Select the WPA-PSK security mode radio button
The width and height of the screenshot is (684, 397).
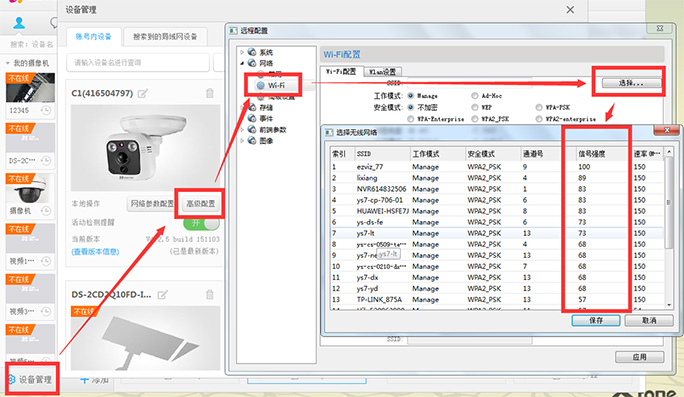[539, 107]
